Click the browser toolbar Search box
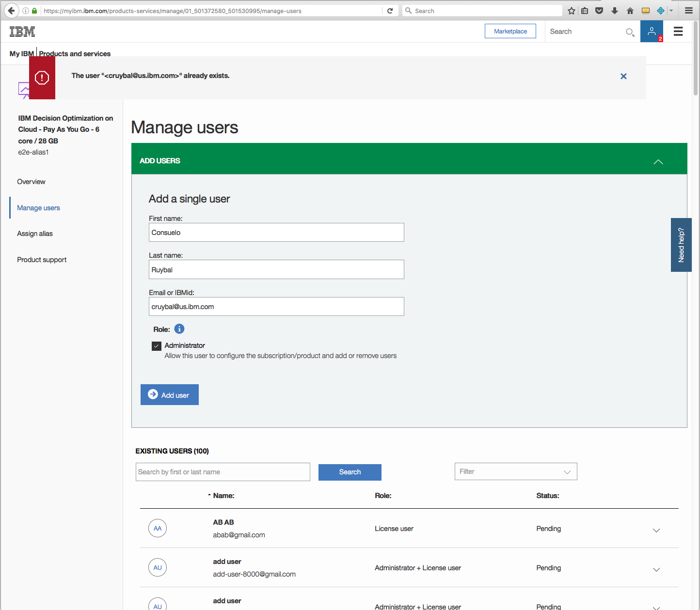This screenshot has height=610, width=700. 482,11
